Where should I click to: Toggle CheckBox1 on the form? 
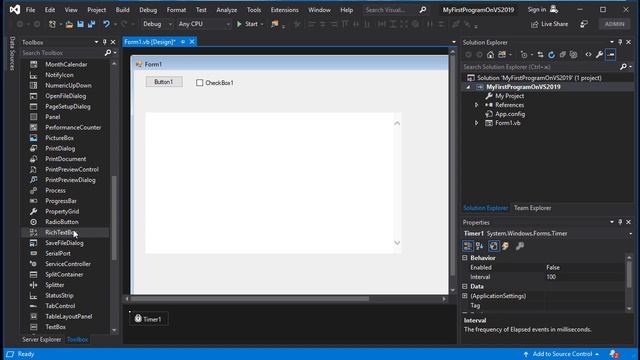click(x=200, y=83)
